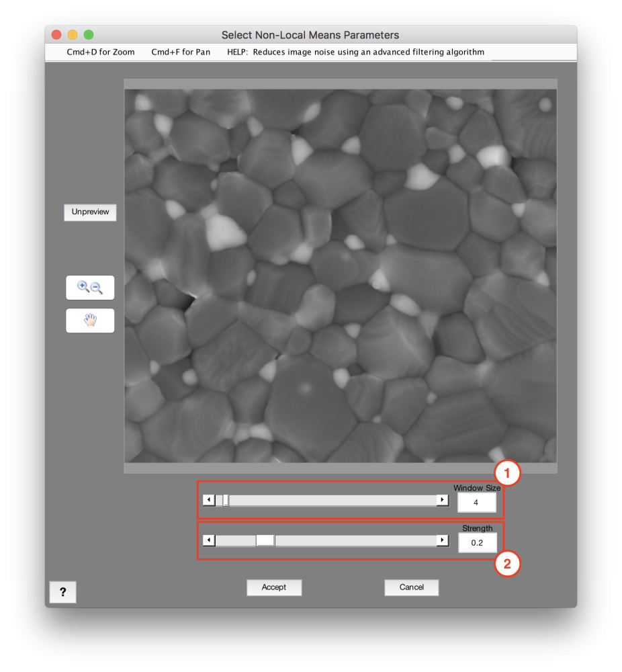The width and height of the screenshot is (622, 672).
Task: Accept the Non-Local Means parameters
Action: click(274, 587)
